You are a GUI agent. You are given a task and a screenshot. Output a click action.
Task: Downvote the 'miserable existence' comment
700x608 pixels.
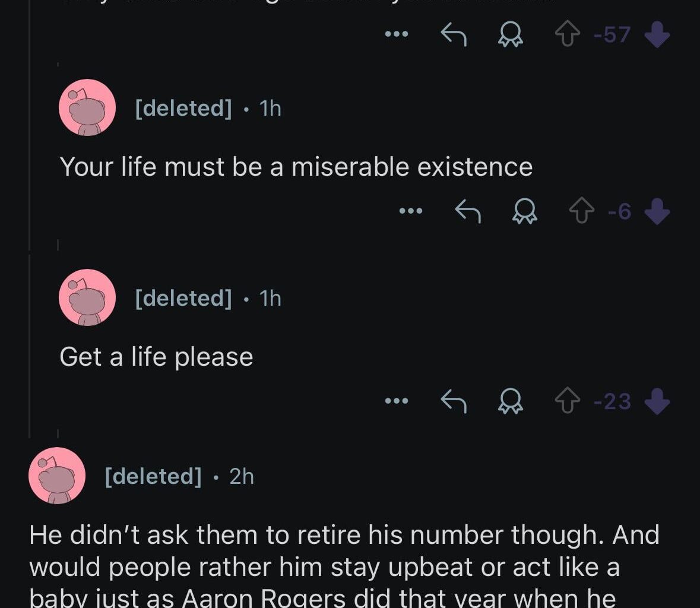[x=656, y=211]
